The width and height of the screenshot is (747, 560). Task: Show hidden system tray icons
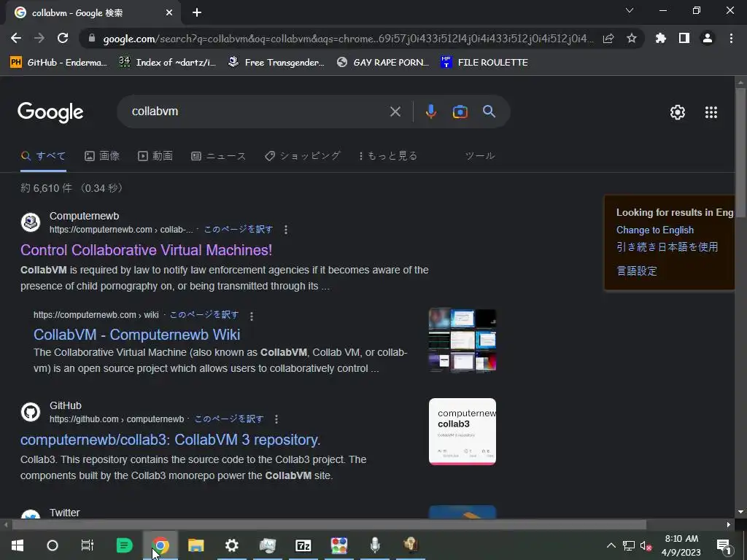611,545
